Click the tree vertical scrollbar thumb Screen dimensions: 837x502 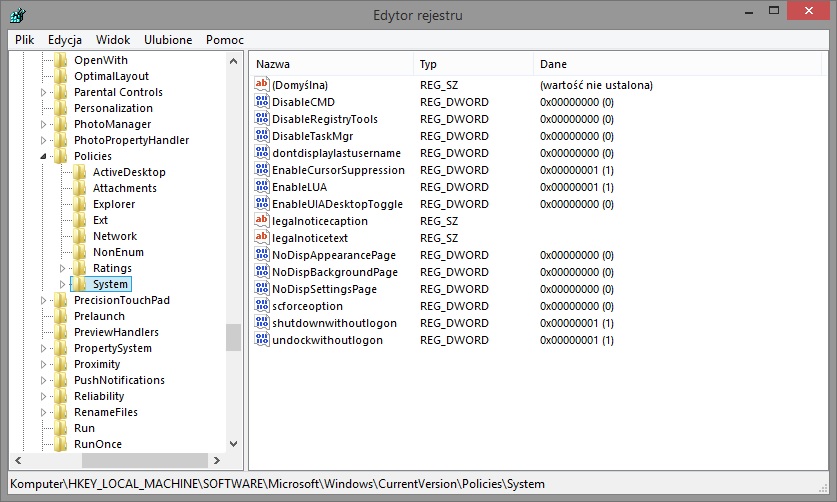[x=233, y=338]
